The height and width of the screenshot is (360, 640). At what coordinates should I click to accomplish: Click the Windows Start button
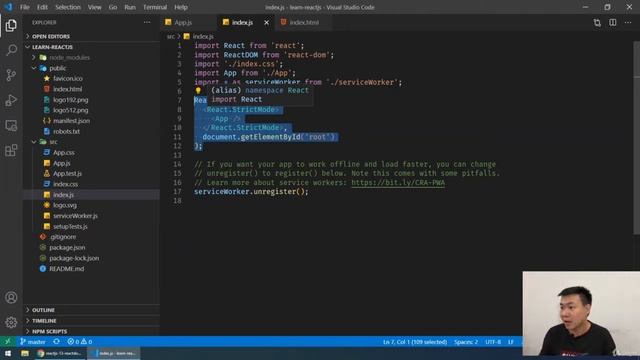coord(8,353)
